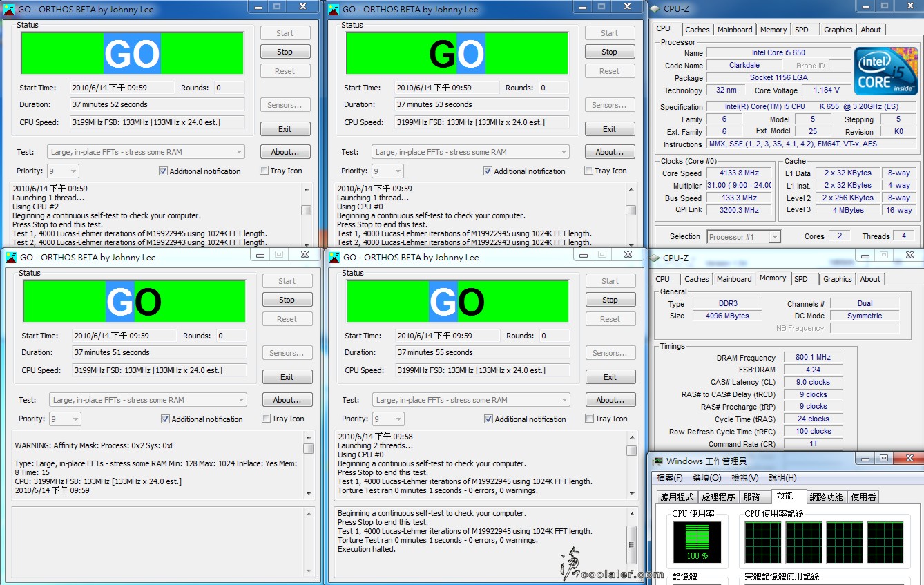Toggle Tray Icon in ORTHOS with 53 seconds duration
This screenshot has height=585, width=924.
coord(588,171)
